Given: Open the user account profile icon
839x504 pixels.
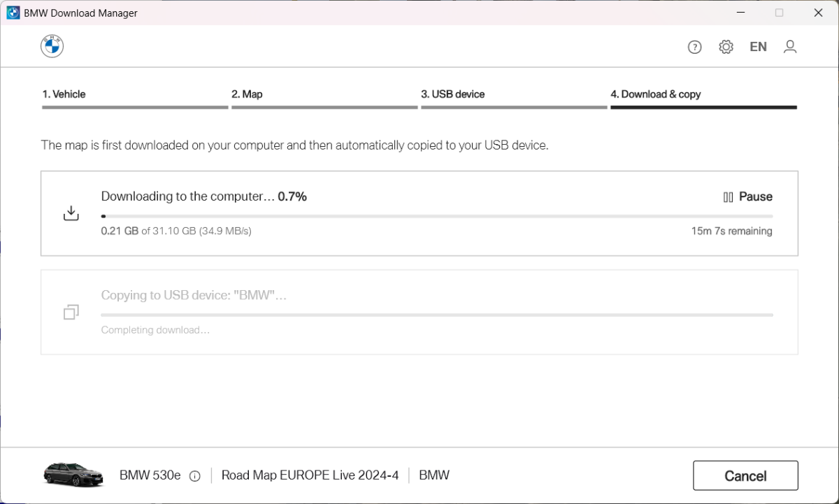Looking at the screenshot, I should coord(790,47).
